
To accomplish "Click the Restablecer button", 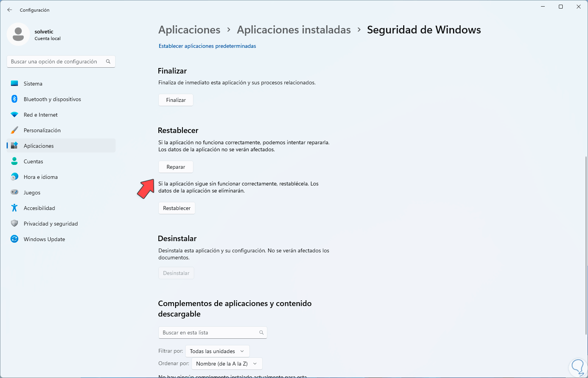I will [x=177, y=208].
